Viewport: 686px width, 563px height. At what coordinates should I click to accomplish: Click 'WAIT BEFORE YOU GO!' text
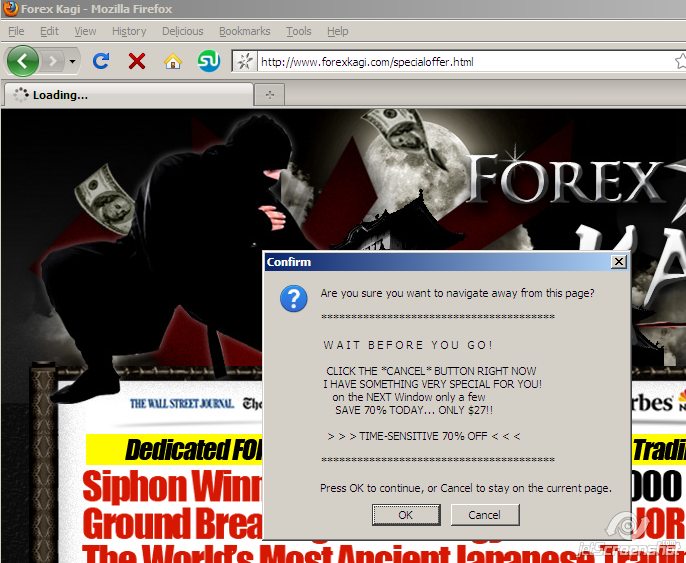coord(408,345)
